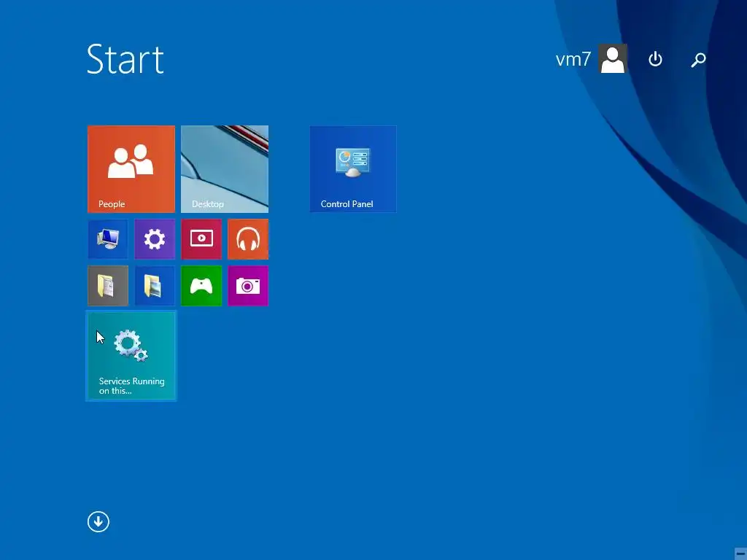747x560 pixels.
Task: Open the blue Pictures folder tile
Action: 155,286
